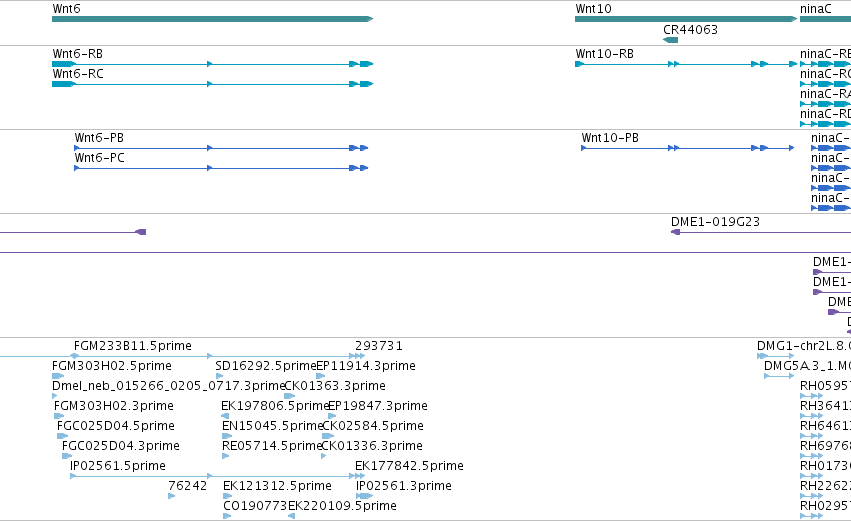
Task: Click the 293731 feature label
Action: click(379, 346)
